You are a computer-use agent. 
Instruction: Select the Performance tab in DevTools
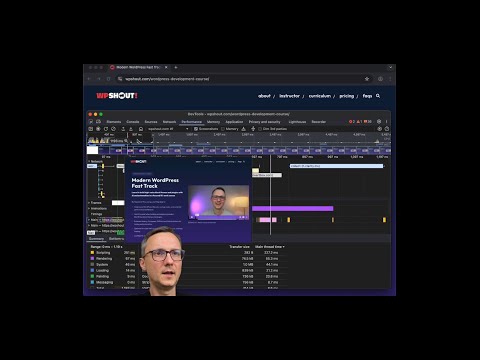(x=191, y=122)
